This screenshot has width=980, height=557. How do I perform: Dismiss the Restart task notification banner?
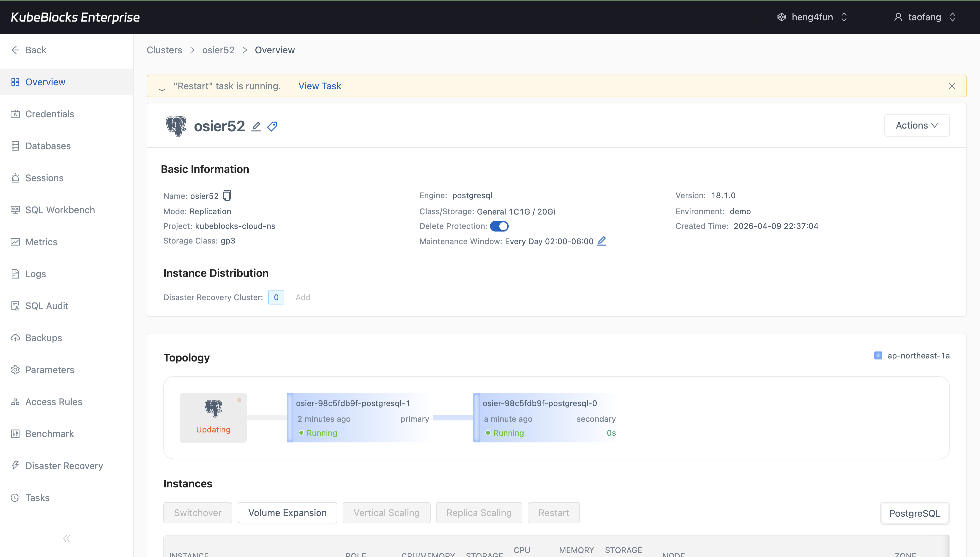[x=952, y=86]
